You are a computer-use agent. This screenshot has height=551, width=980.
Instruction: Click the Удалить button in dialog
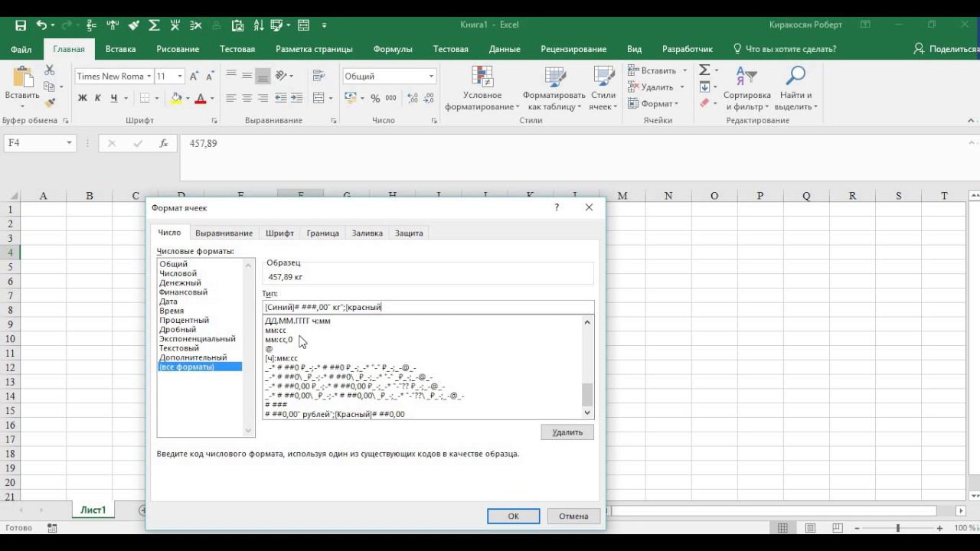[567, 432]
